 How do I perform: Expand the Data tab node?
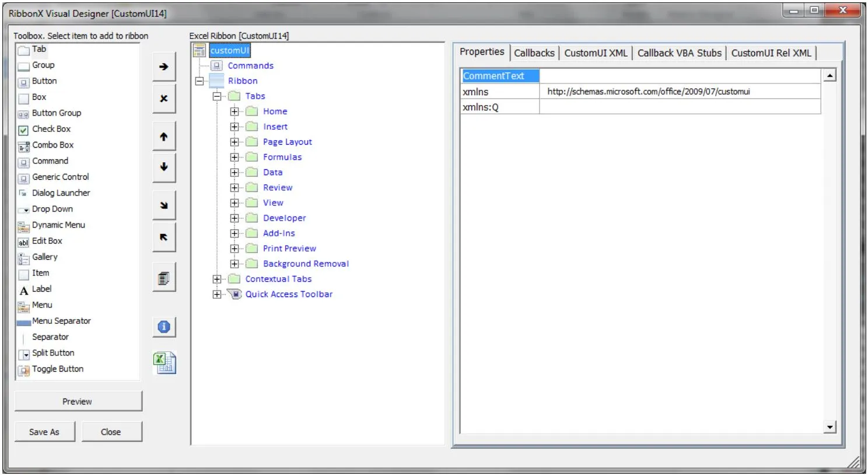(x=235, y=172)
